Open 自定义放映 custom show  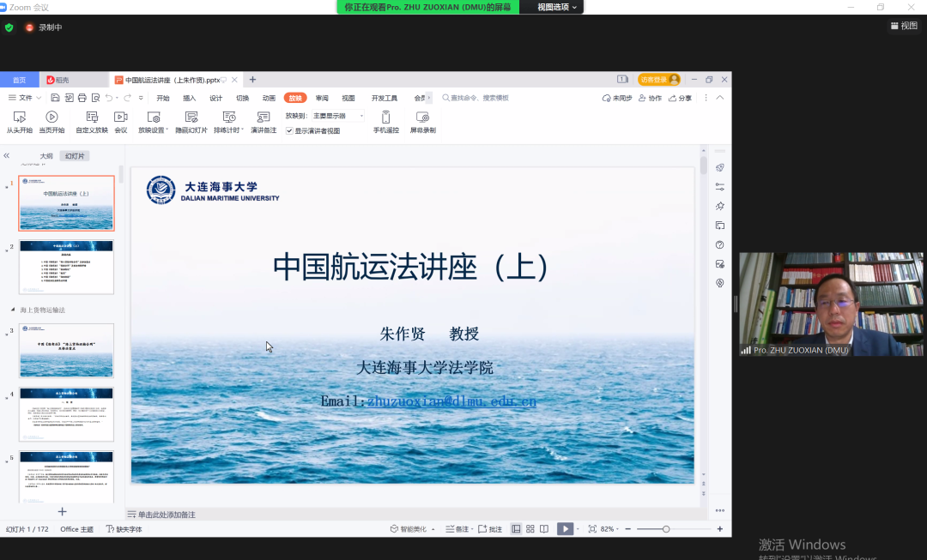click(x=91, y=117)
